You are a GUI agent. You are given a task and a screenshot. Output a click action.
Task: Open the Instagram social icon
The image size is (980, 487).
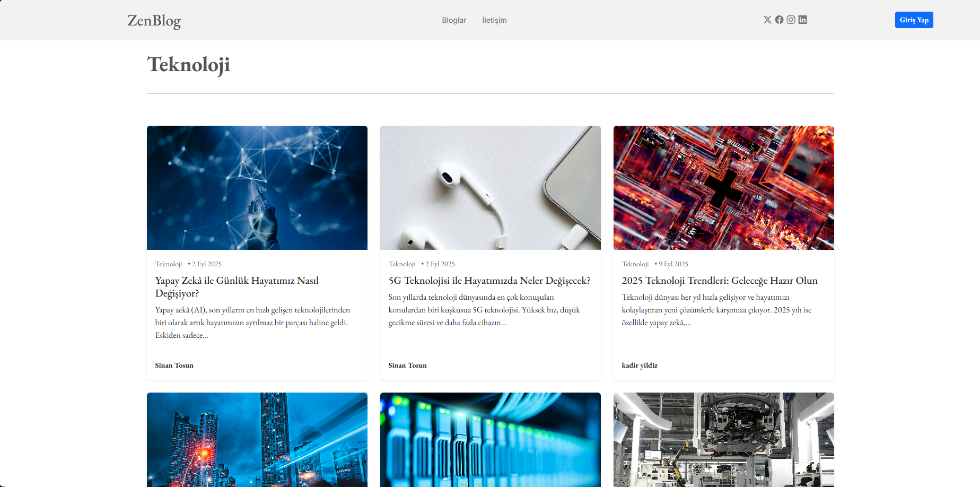pyautogui.click(x=791, y=20)
